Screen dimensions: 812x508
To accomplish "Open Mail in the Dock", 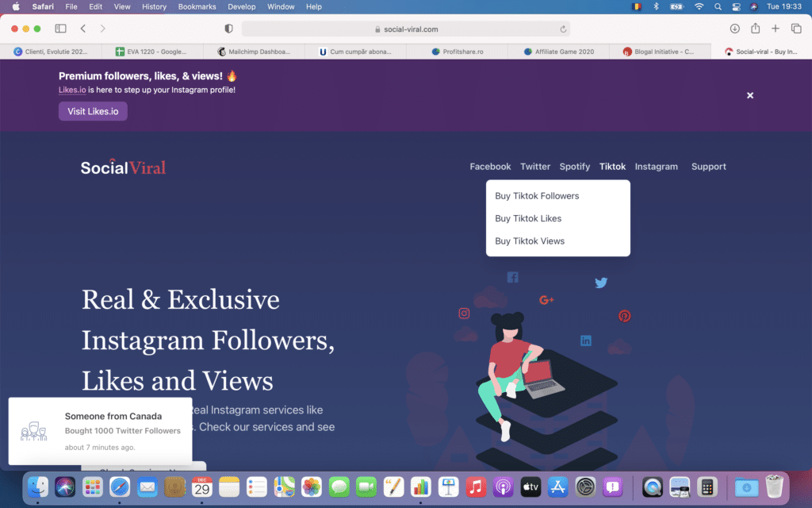I will point(147,487).
